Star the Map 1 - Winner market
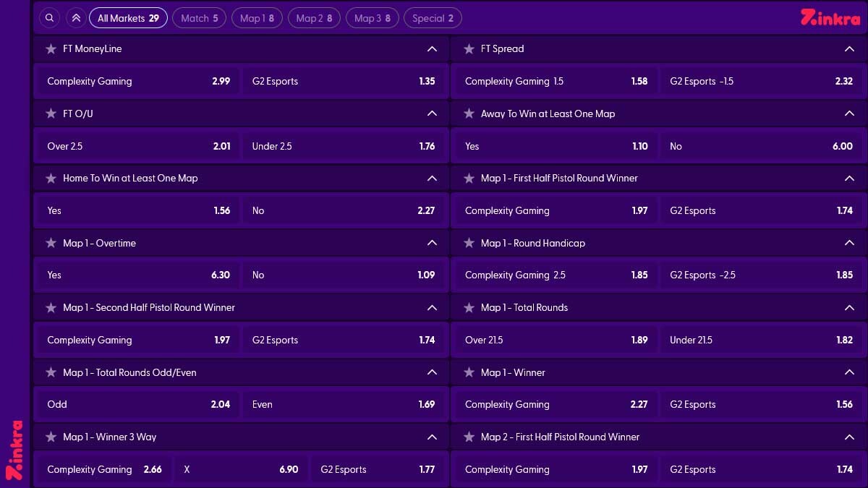The height and width of the screenshot is (488, 868). (469, 372)
